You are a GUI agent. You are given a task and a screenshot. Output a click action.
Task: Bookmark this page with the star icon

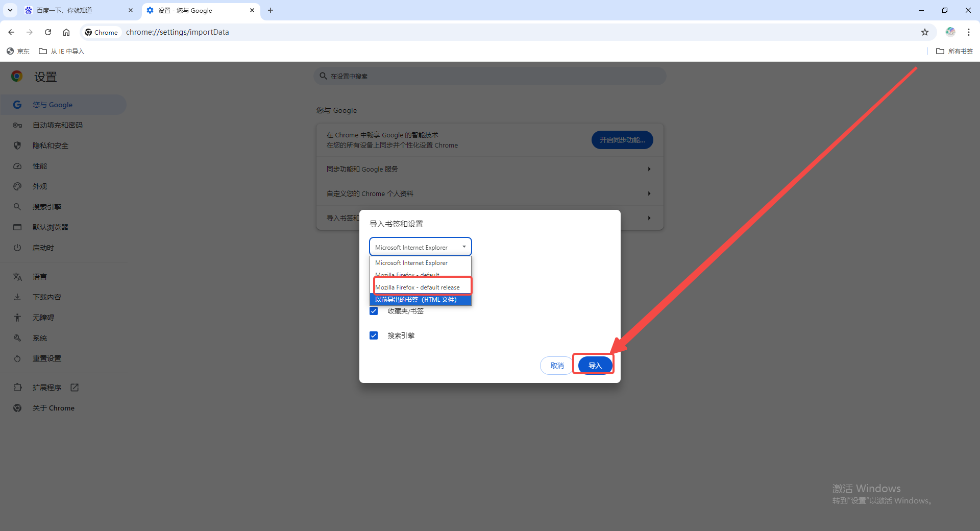point(925,32)
